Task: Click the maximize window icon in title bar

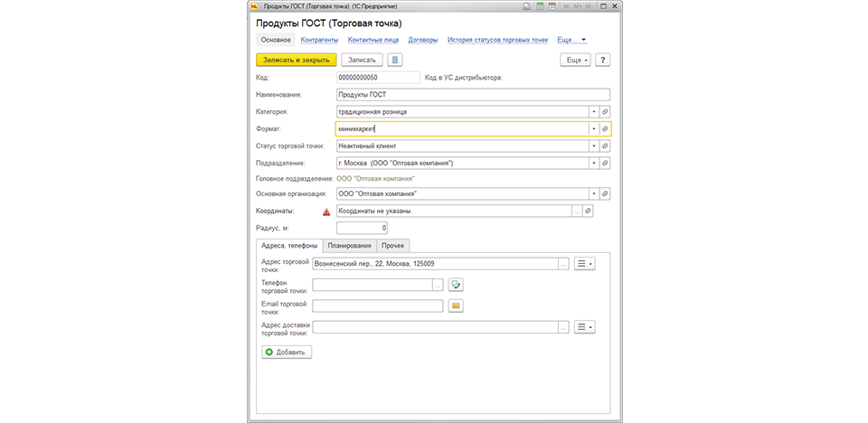Action: (604, 6)
